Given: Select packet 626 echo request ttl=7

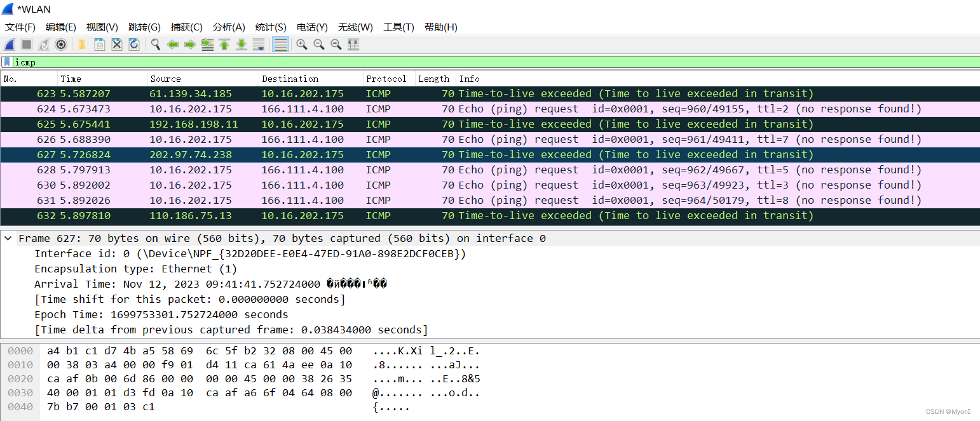Looking at the screenshot, I should coord(490,140).
